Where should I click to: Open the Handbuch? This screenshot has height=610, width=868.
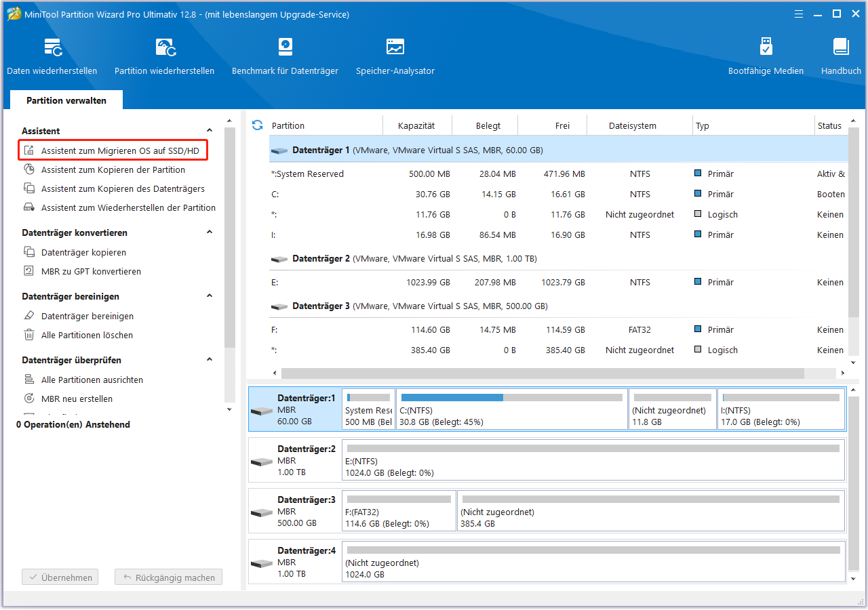(x=841, y=56)
